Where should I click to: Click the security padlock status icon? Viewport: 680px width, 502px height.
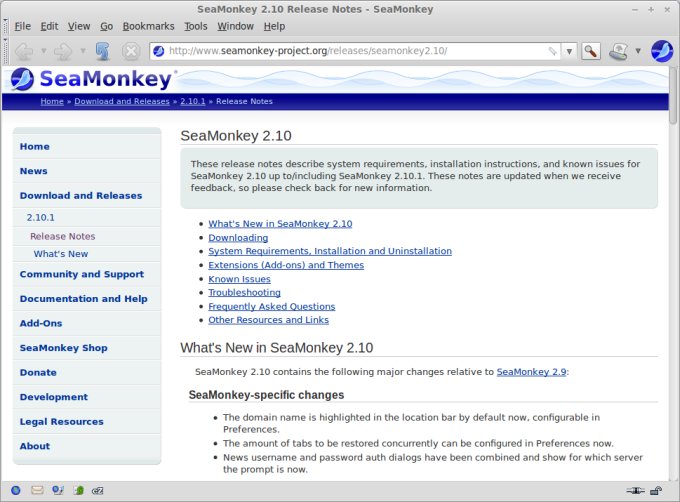tap(654, 491)
